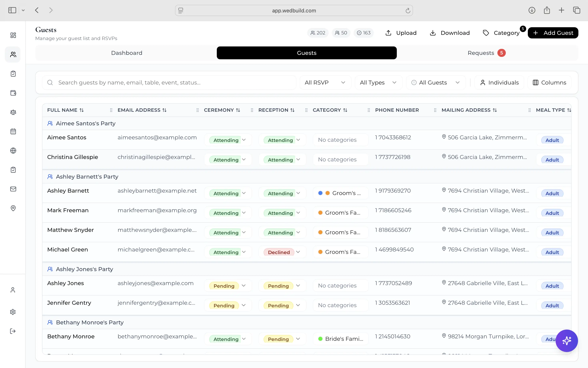Sort by Category column arrows
Viewport: 588px width, 368px height.
345,110
